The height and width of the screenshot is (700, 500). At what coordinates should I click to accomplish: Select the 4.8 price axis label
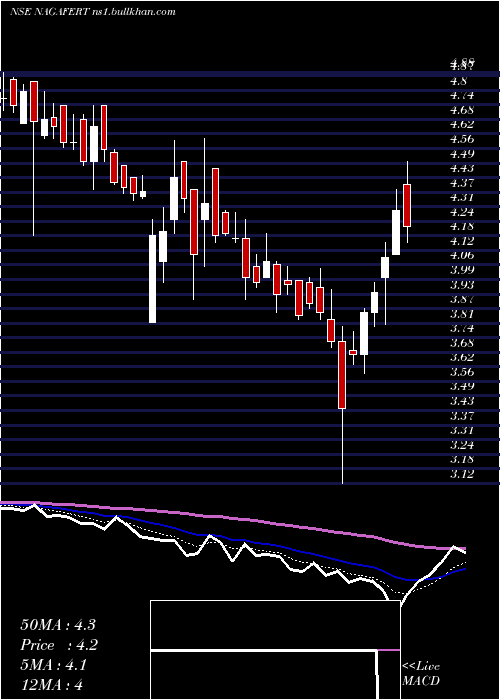click(x=459, y=81)
